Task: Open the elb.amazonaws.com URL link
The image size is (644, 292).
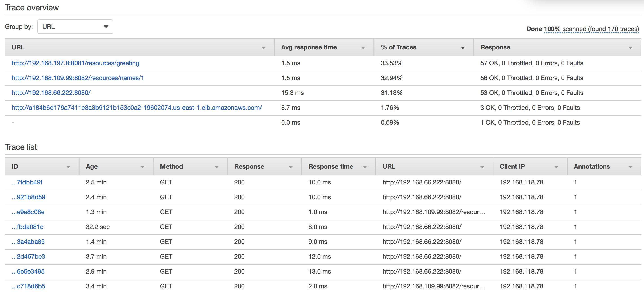Action: pyautogui.click(x=137, y=108)
